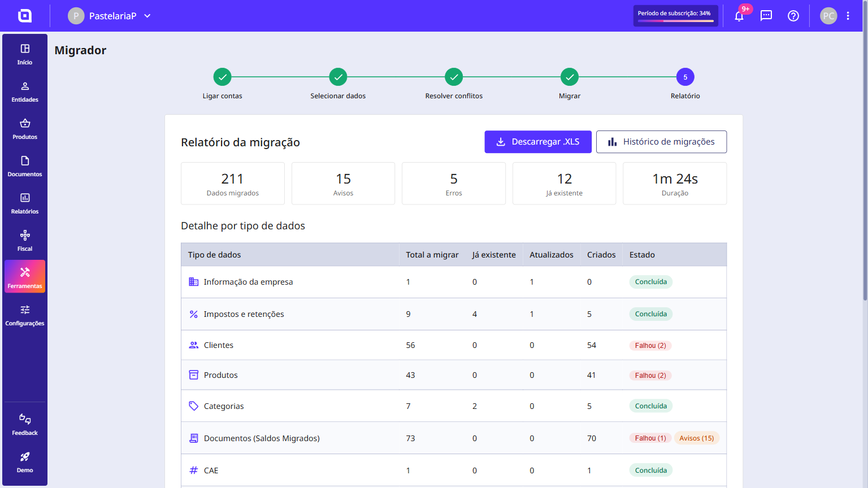Expand the PastelariaP company dropdown
This screenshot has height=488, width=868.
click(x=110, y=16)
